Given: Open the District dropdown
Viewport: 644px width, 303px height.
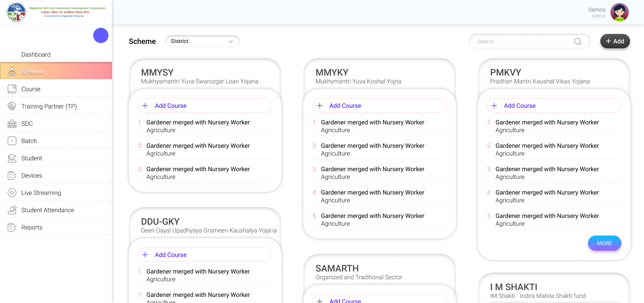Looking at the screenshot, I should pos(202,41).
